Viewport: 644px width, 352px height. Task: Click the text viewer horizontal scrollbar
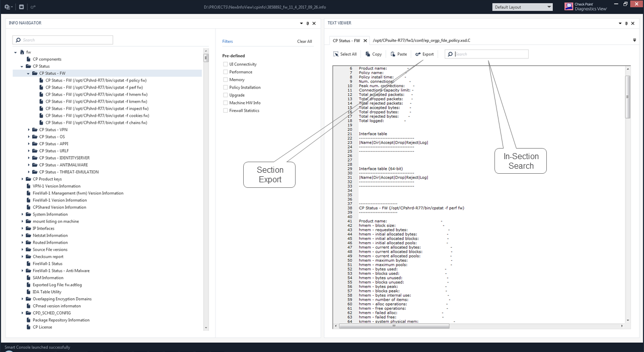394,326
